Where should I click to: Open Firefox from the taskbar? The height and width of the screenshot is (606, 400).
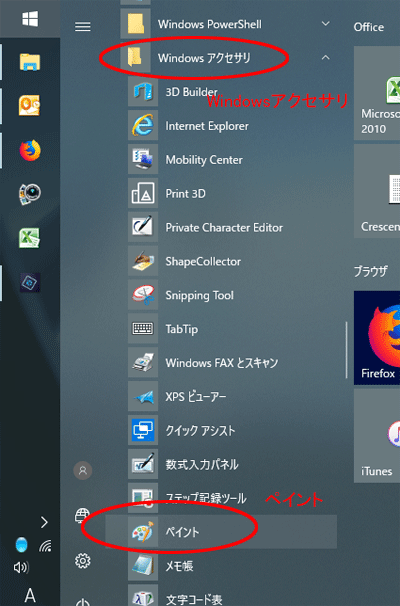(30, 150)
